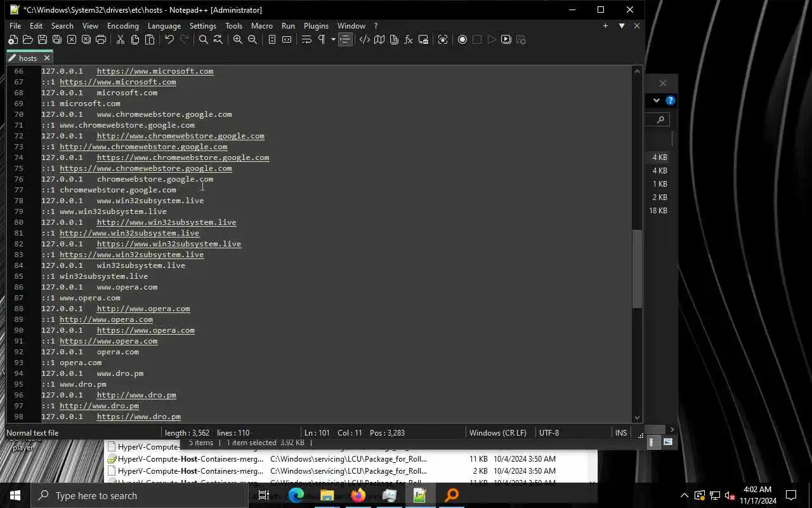Toggle Start Recording macro button
The height and width of the screenshot is (508, 812).
pyautogui.click(x=462, y=39)
